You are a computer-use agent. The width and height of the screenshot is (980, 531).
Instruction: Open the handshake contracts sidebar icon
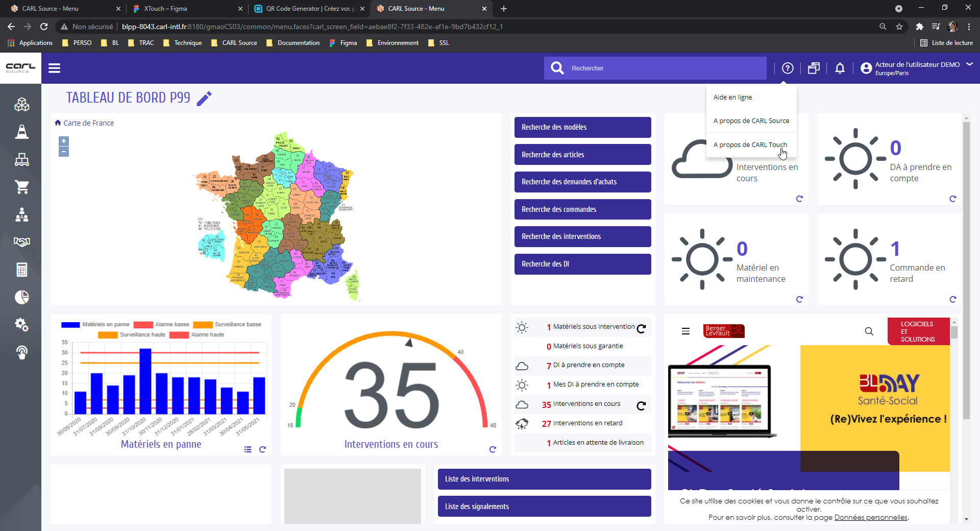coord(21,242)
